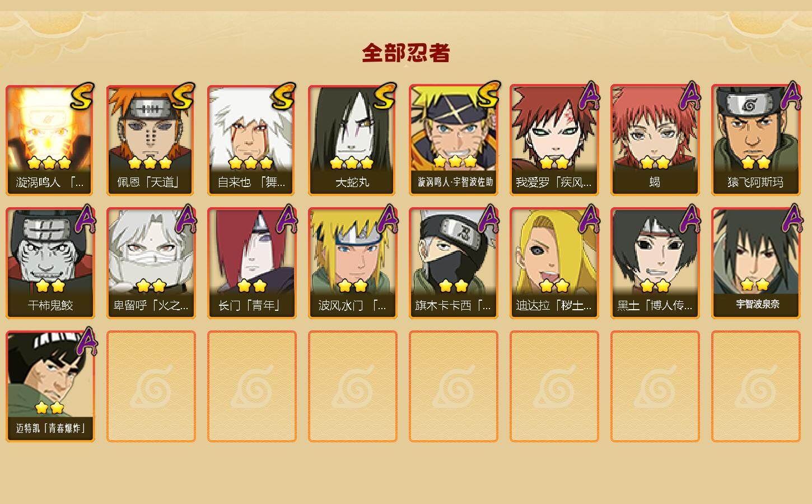The height and width of the screenshot is (504, 812).
Task: Choose the 蝎 ninja card
Action: 655,140
